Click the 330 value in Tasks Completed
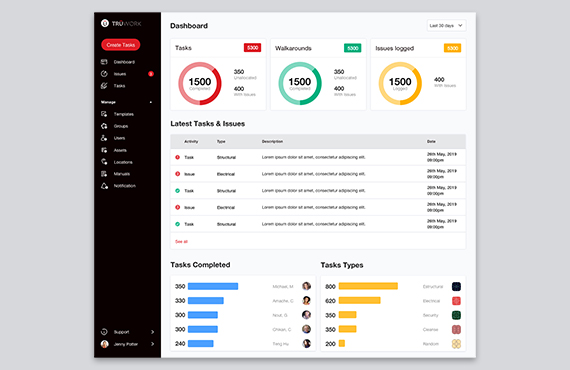 [x=180, y=301]
